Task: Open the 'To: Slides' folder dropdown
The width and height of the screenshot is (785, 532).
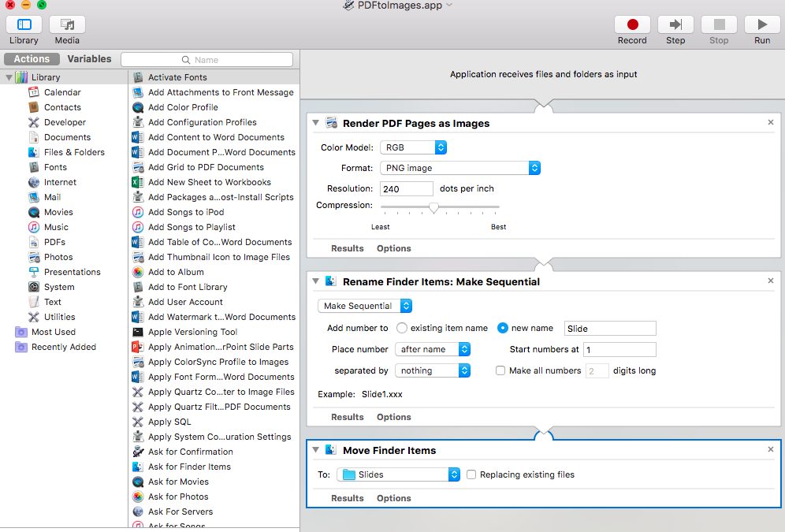Action: click(399, 474)
